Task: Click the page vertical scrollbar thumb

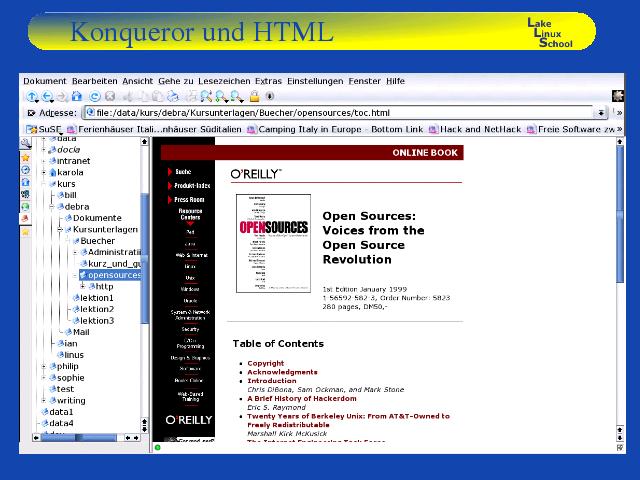Action: (x=620, y=214)
